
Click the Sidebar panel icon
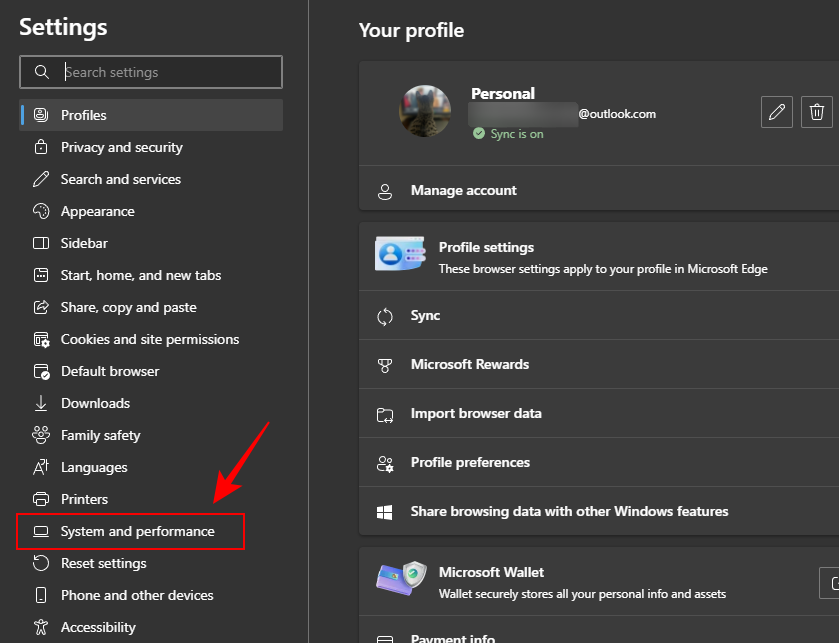pos(41,243)
